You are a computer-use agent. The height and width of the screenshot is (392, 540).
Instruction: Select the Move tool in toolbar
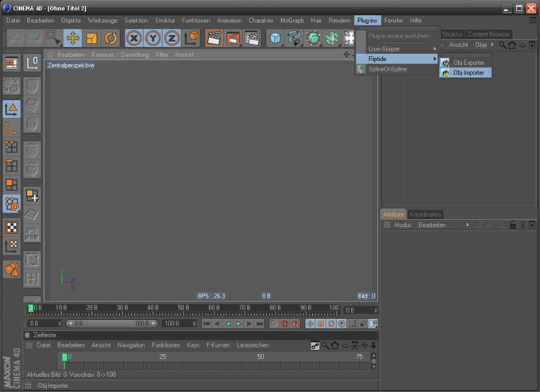72,38
